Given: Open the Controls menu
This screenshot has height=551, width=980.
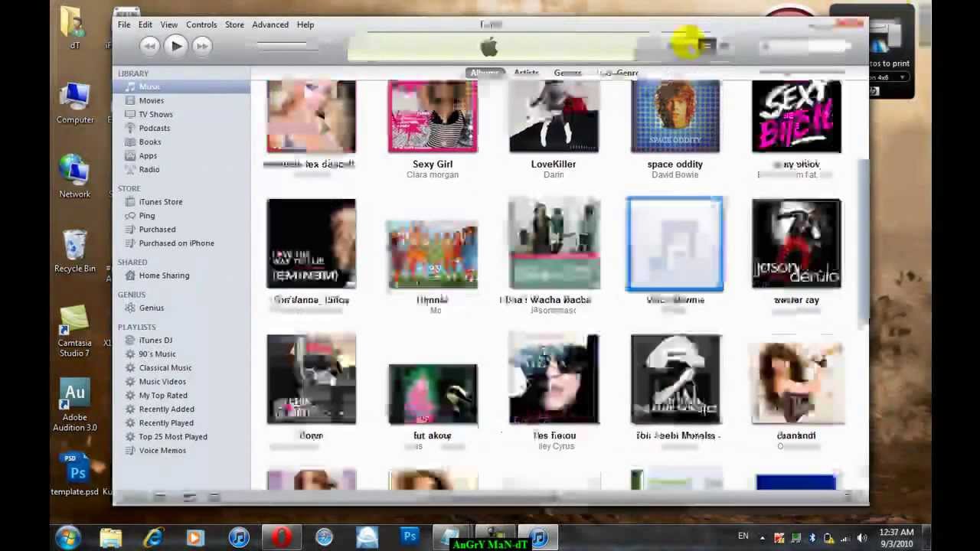Looking at the screenshot, I should [201, 24].
